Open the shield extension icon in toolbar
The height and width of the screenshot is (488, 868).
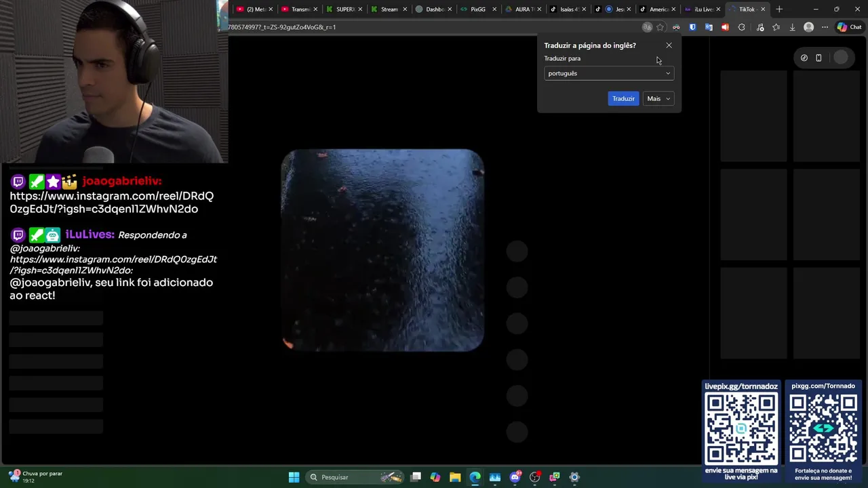(x=692, y=27)
